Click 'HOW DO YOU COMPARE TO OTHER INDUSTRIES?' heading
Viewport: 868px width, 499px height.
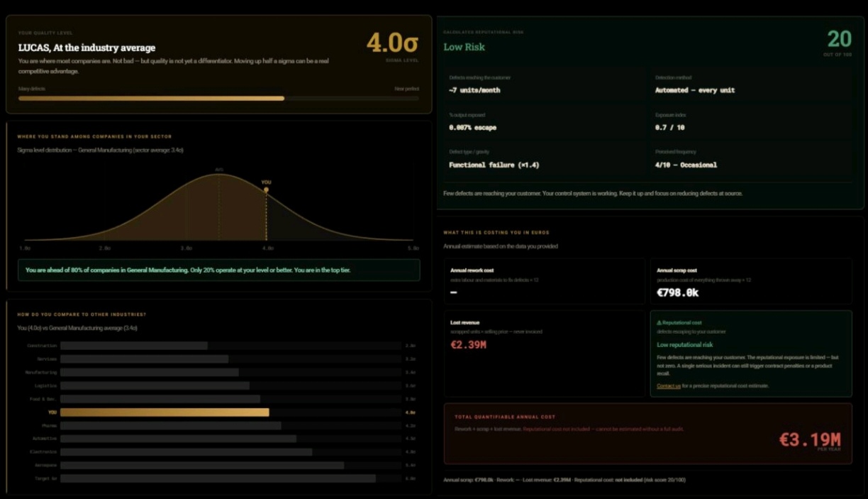[x=82, y=314]
